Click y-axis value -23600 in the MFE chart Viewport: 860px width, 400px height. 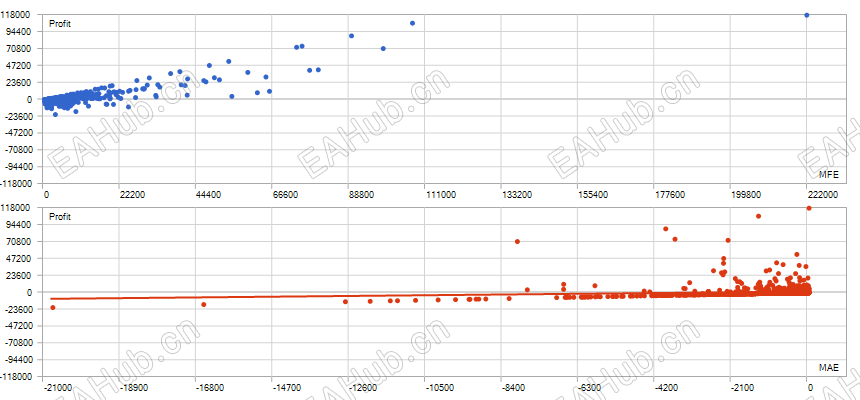pyautogui.click(x=20, y=116)
